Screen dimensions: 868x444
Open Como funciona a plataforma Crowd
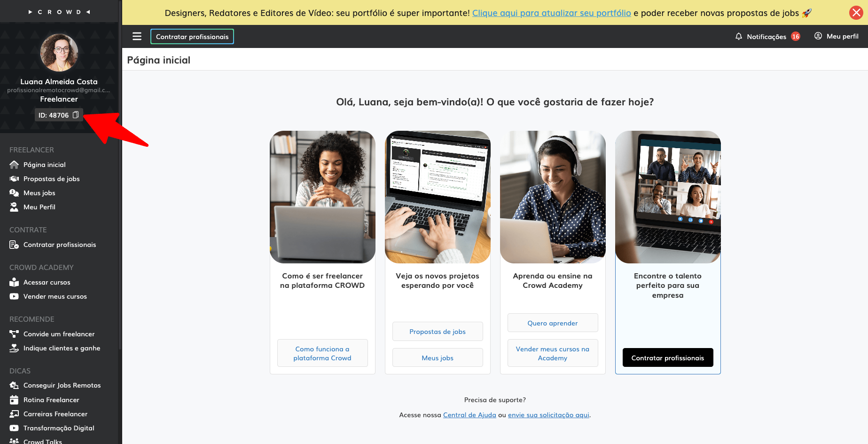point(322,353)
